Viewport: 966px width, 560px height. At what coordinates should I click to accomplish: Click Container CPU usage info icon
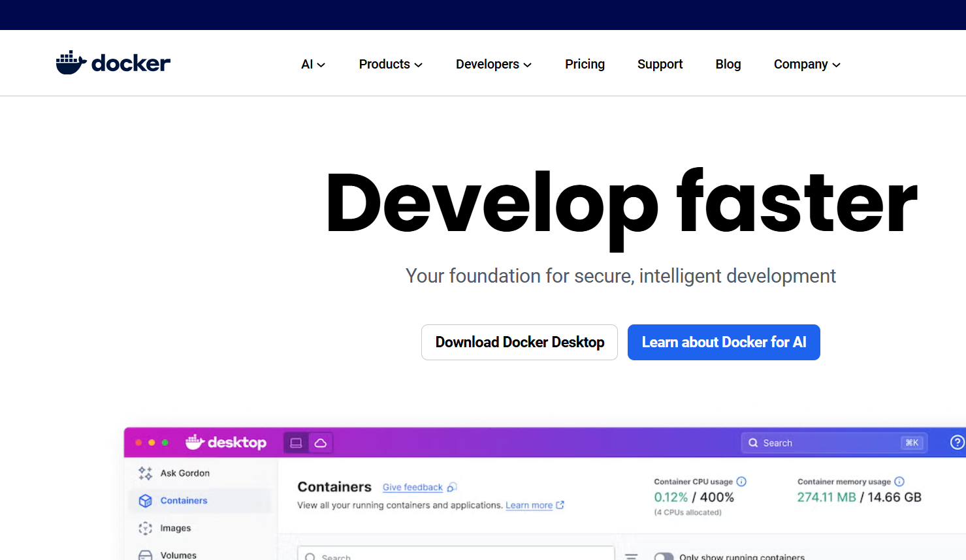741,482
